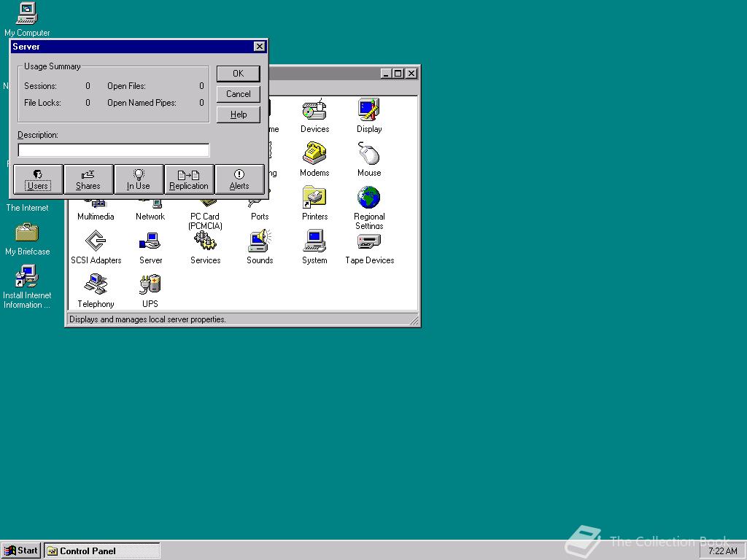Click the Shares button in Server dialog
This screenshot has height=560, width=747.
tap(88, 179)
